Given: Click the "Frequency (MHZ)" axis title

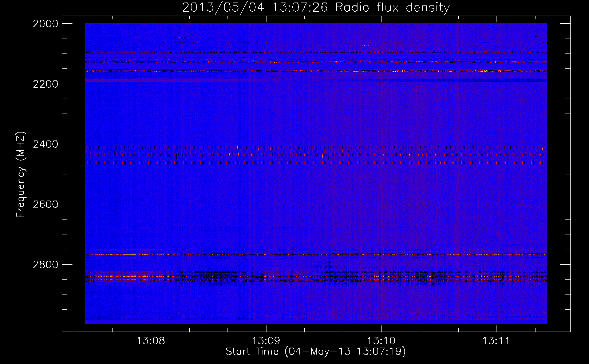Looking at the screenshot, I should pos(21,175).
